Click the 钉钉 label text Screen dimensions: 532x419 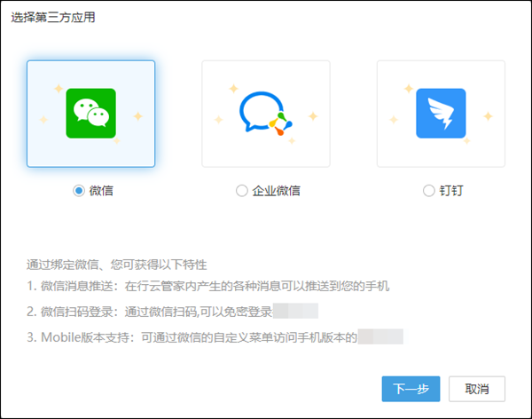click(451, 191)
